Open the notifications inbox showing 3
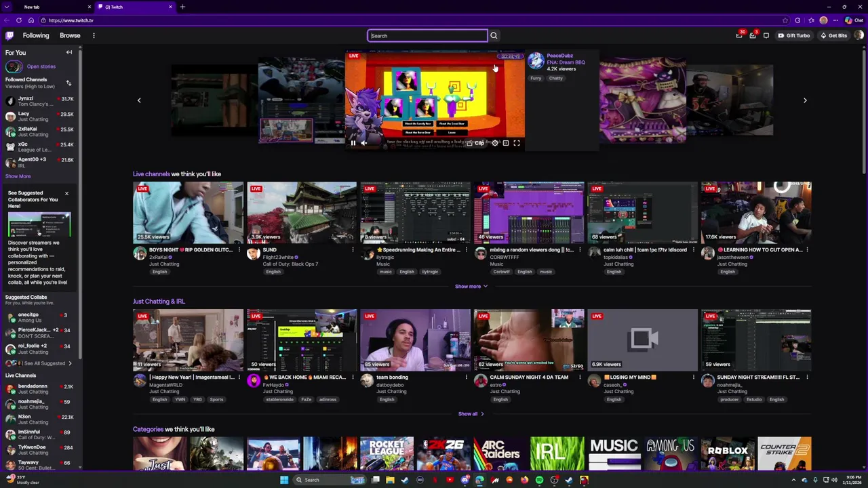This screenshot has height=488, width=868. pos(753,35)
